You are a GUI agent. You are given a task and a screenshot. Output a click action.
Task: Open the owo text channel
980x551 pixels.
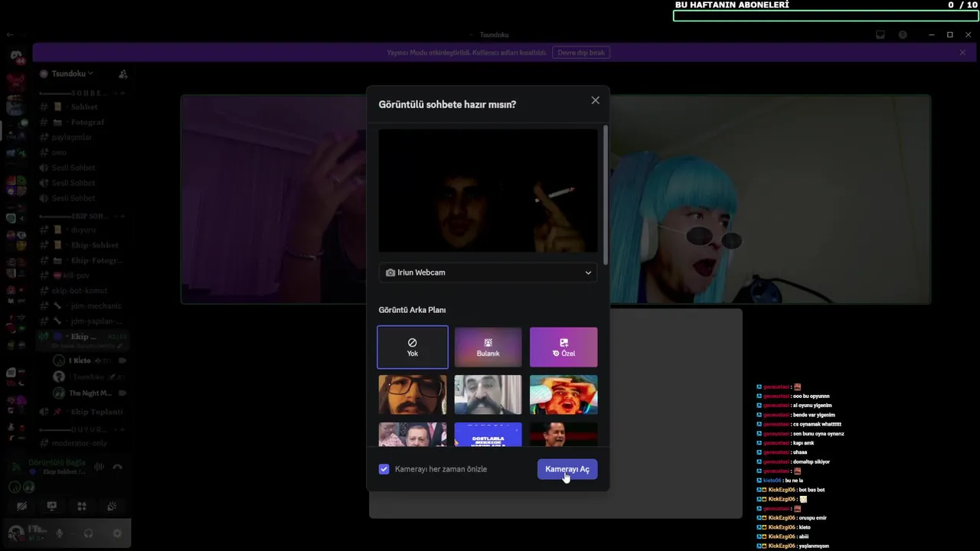83,152
